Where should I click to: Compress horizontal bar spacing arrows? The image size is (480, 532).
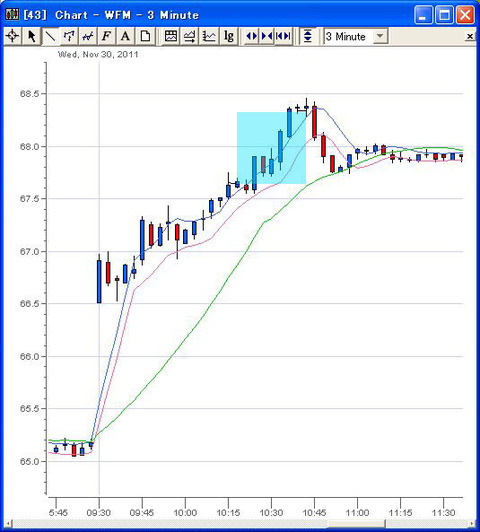pos(267,36)
